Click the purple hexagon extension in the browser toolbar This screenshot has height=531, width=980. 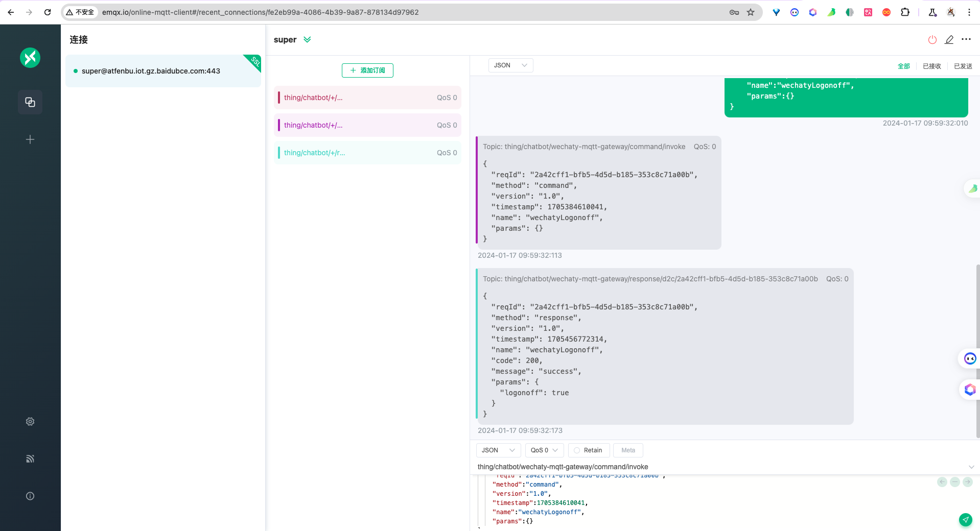pyautogui.click(x=813, y=12)
